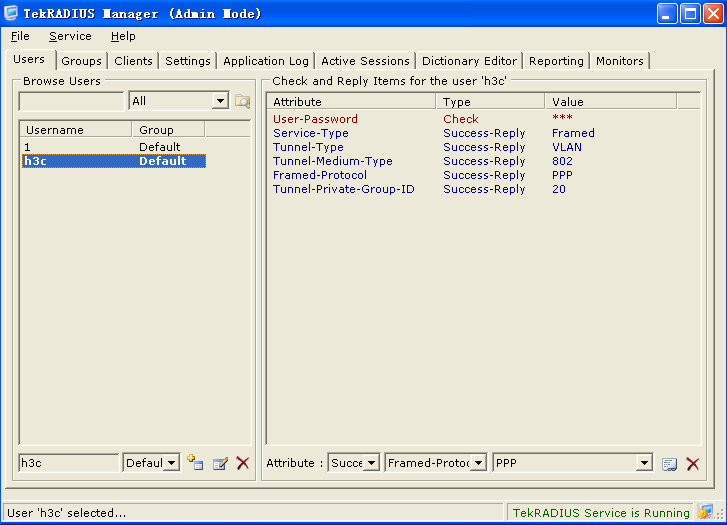Sort by Group column header
Screen dimensions: 727x525
click(x=168, y=130)
